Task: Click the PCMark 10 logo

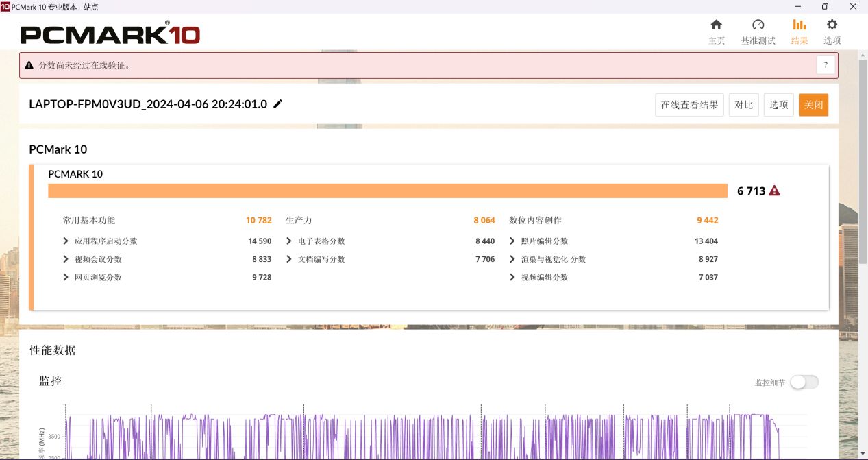Action: [110, 34]
